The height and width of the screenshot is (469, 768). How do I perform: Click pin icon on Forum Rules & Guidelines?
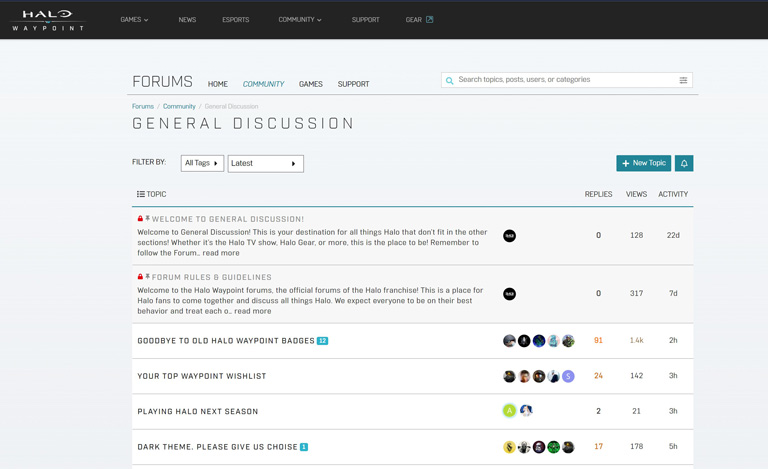(147, 277)
